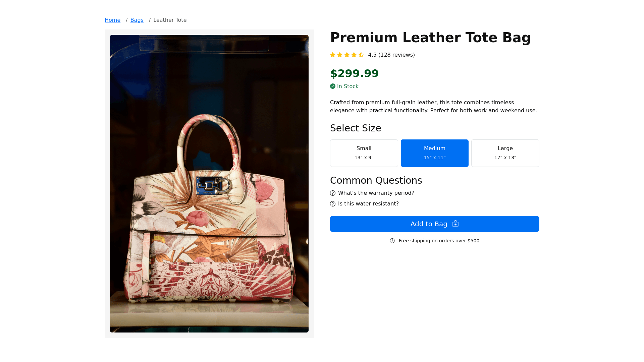This screenshot has width=644, height=362.
Task: Expand "Is this water resistant?" question
Action: pyautogui.click(x=368, y=204)
